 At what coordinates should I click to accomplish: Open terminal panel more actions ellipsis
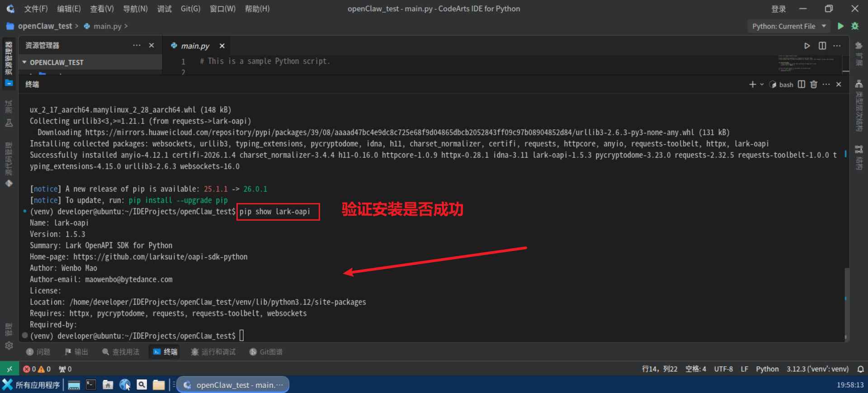click(x=826, y=85)
